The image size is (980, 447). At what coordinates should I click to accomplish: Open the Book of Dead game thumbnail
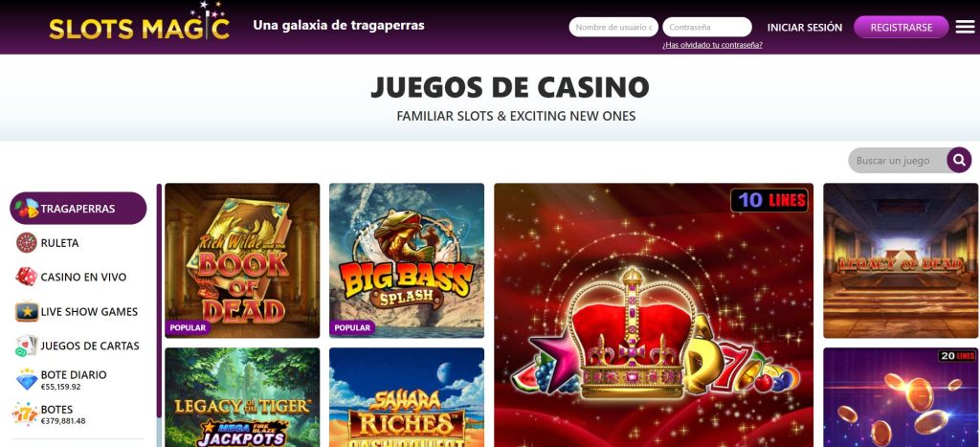(x=242, y=260)
